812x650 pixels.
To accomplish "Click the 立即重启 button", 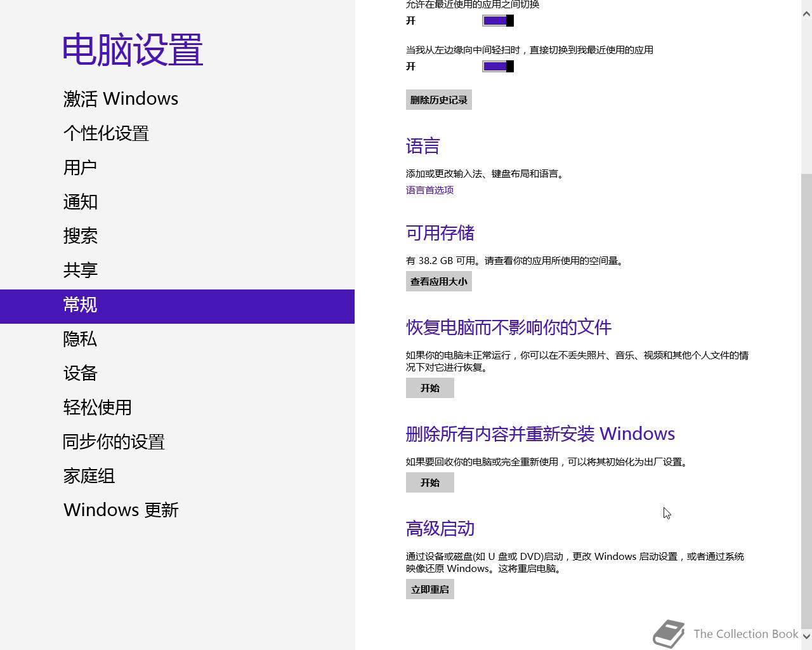I will point(430,589).
